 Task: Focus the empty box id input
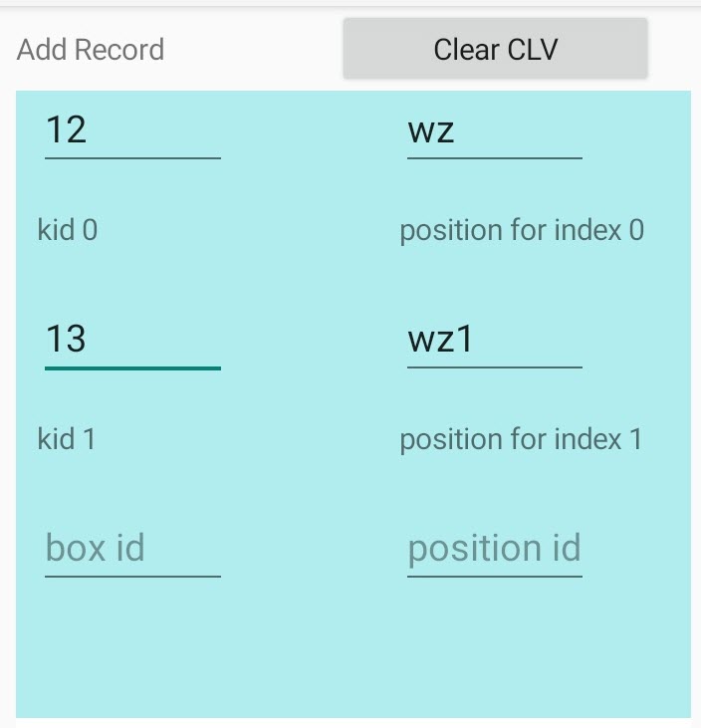131,549
